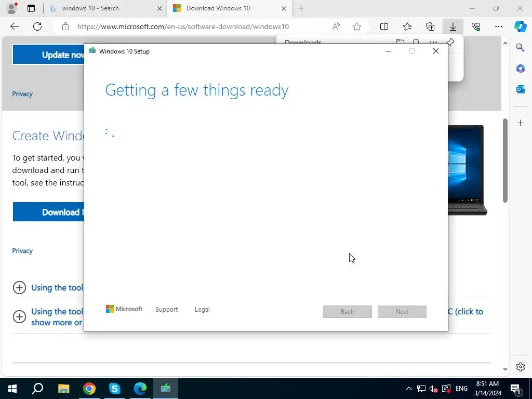This screenshot has height=399, width=532.
Task: Toggle the Downloads toolbar button
Action: tap(453, 26)
